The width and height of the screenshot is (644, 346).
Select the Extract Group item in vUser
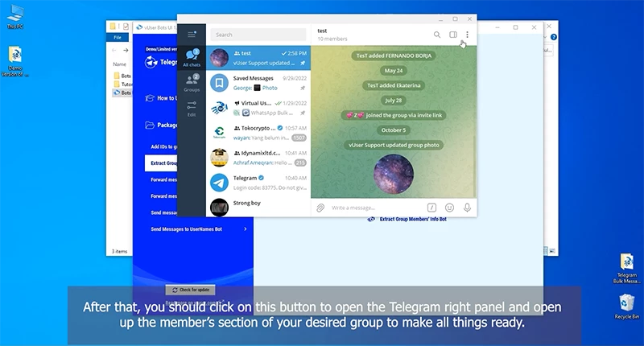click(161, 163)
